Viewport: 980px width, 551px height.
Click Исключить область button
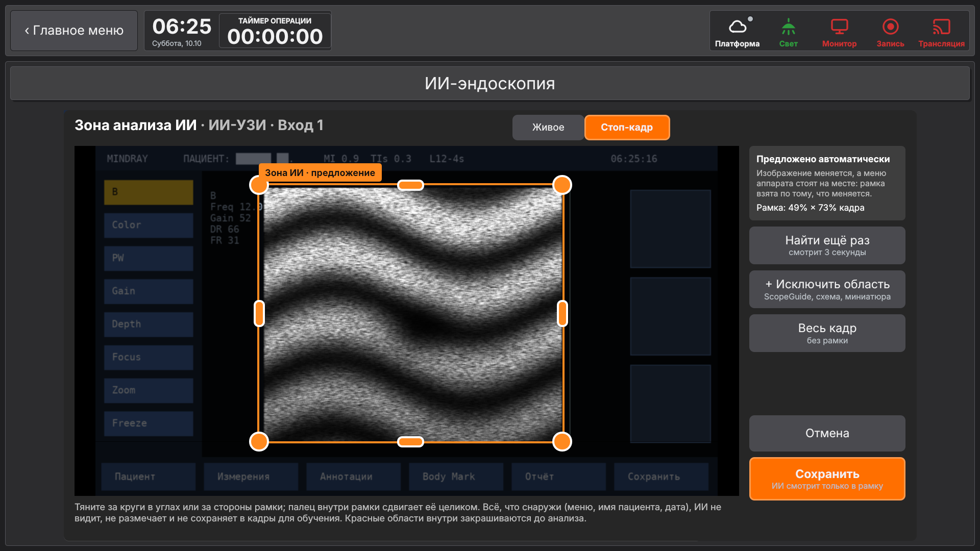[x=827, y=289]
